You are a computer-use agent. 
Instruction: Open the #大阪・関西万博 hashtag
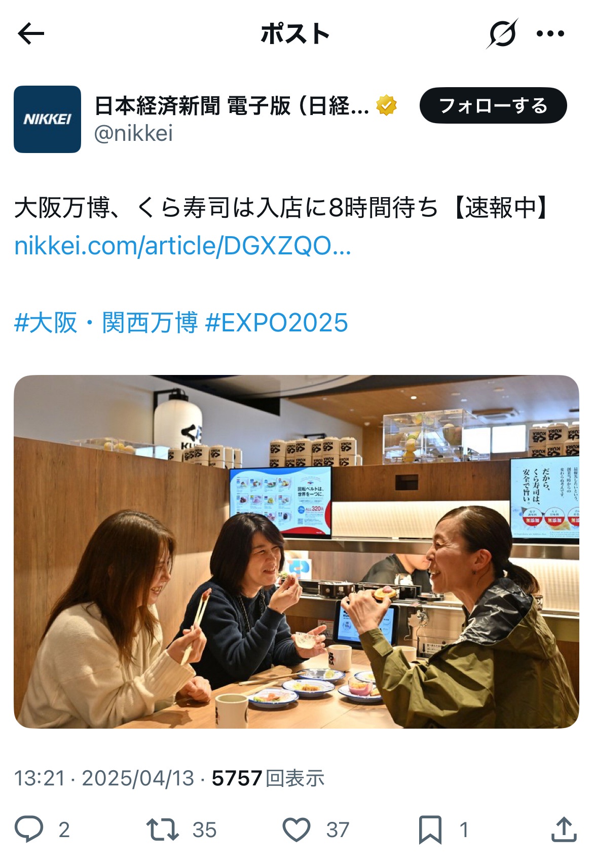pyautogui.click(x=106, y=323)
